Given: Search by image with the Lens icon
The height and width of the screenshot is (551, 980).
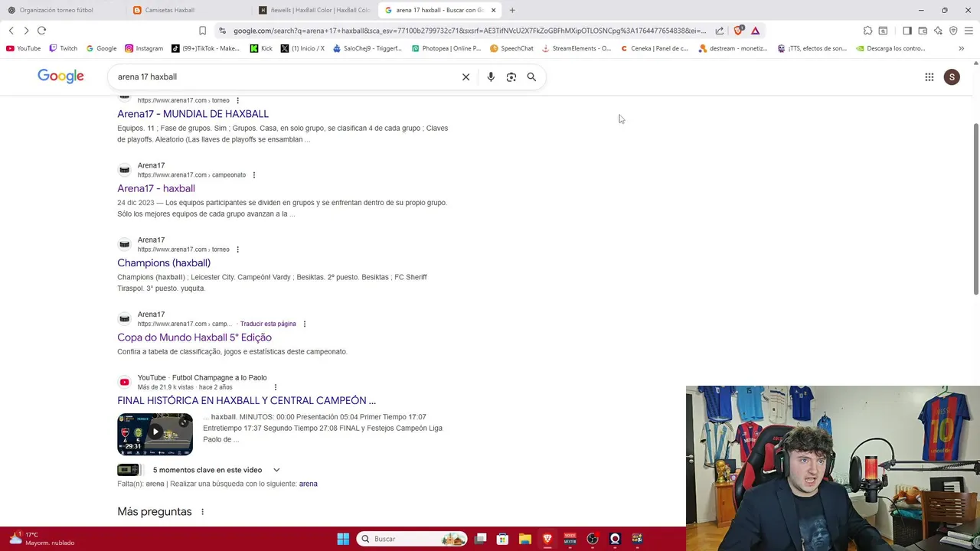Looking at the screenshot, I should point(511,77).
